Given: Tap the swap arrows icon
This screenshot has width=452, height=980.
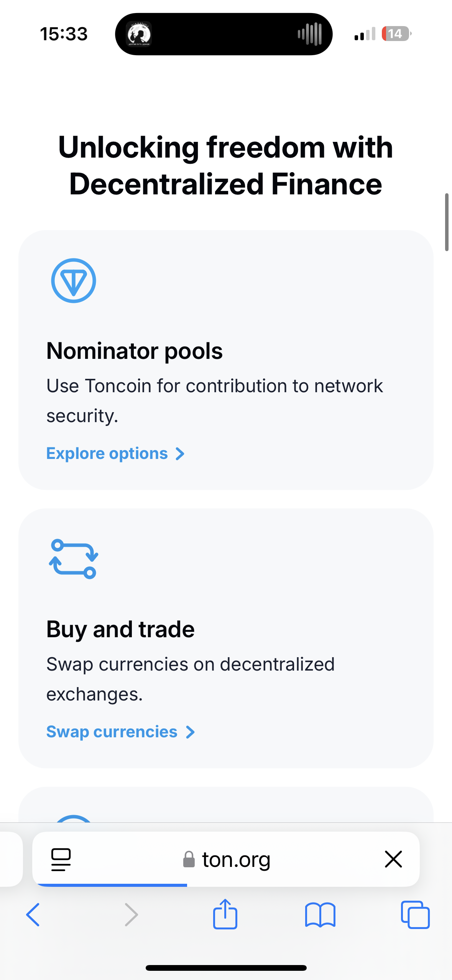Looking at the screenshot, I should click(73, 559).
